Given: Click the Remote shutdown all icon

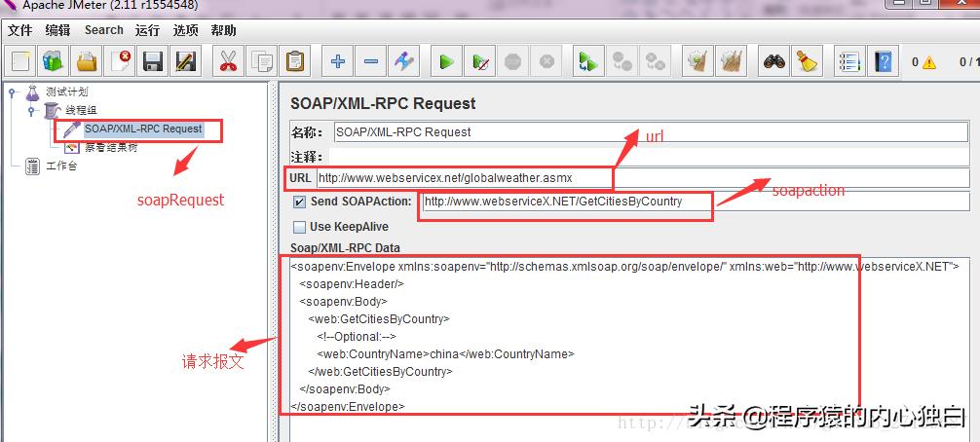Looking at the screenshot, I should [x=655, y=61].
